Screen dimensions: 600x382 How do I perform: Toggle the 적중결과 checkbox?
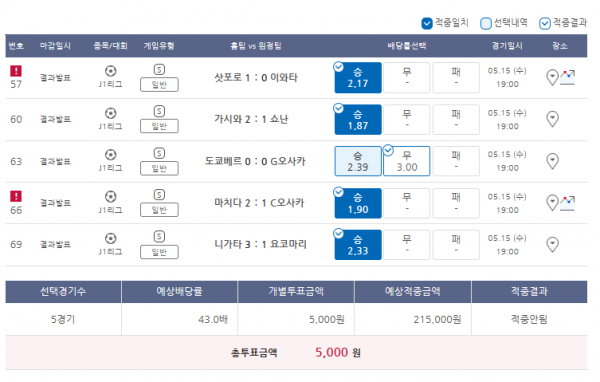click(545, 23)
